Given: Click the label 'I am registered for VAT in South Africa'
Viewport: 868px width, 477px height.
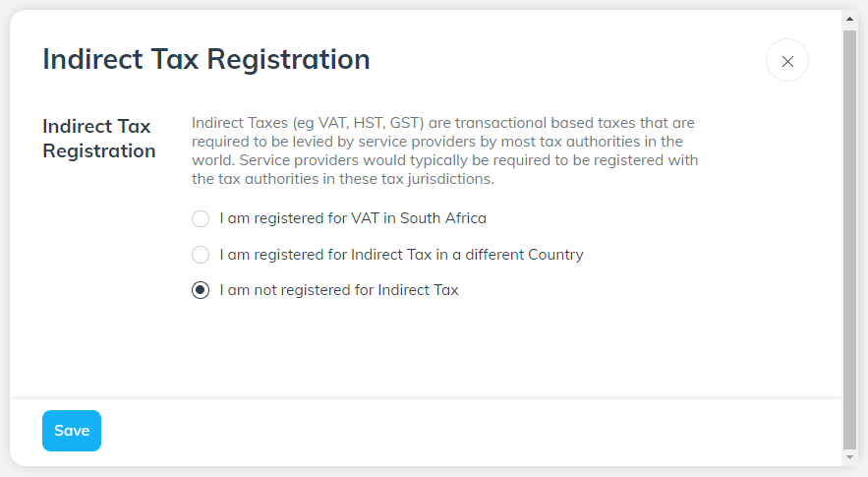Looking at the screenshot, I should (x=353, y=218).
